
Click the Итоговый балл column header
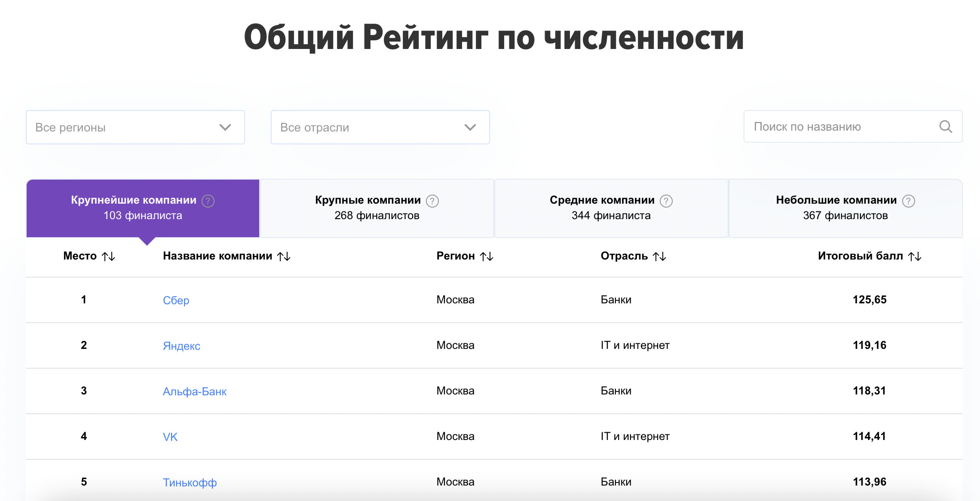click(x=861, y=256)
